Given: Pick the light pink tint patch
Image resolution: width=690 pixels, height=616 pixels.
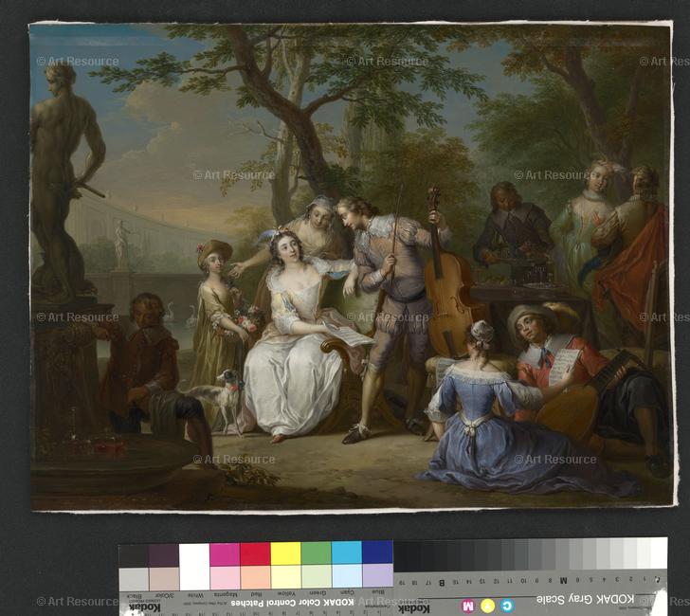Looking at the screenshot, I should pos(225,578).
